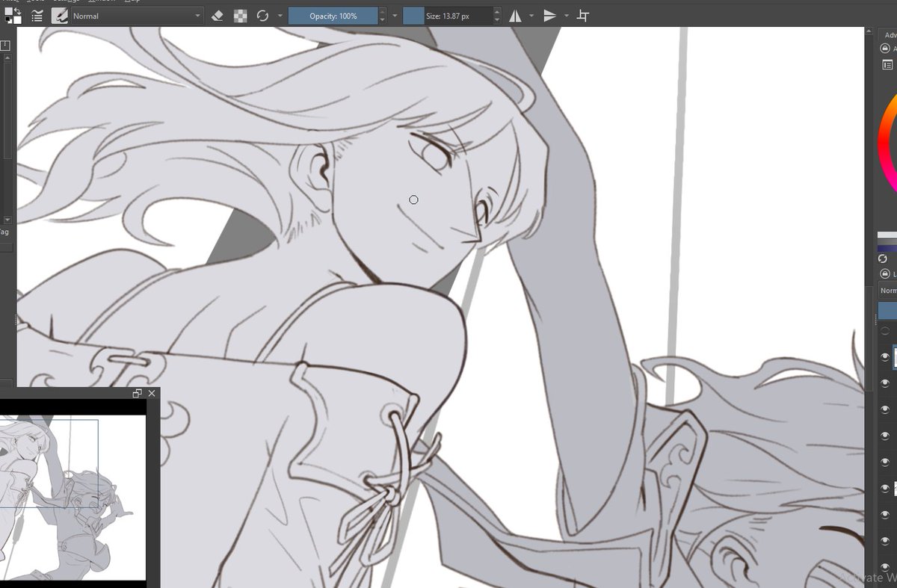Reload the original brush preset

tap(262, 16)
